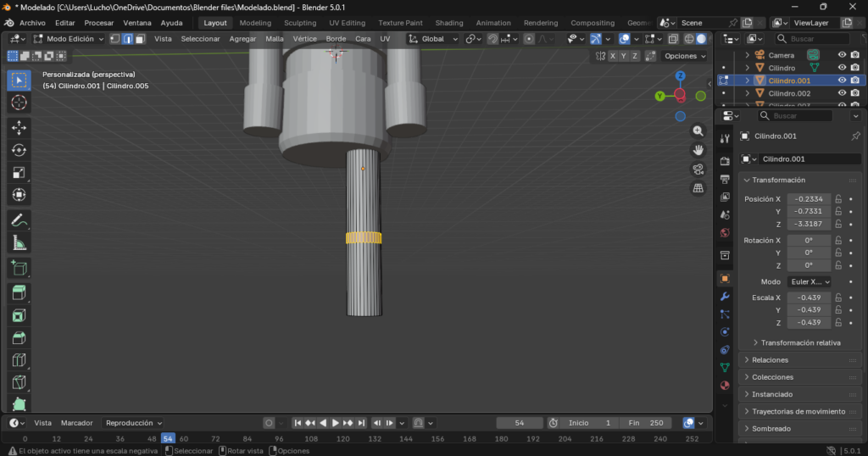Select the Move tool in the toolbar
868x456 pixels.
tap(19, 127)
